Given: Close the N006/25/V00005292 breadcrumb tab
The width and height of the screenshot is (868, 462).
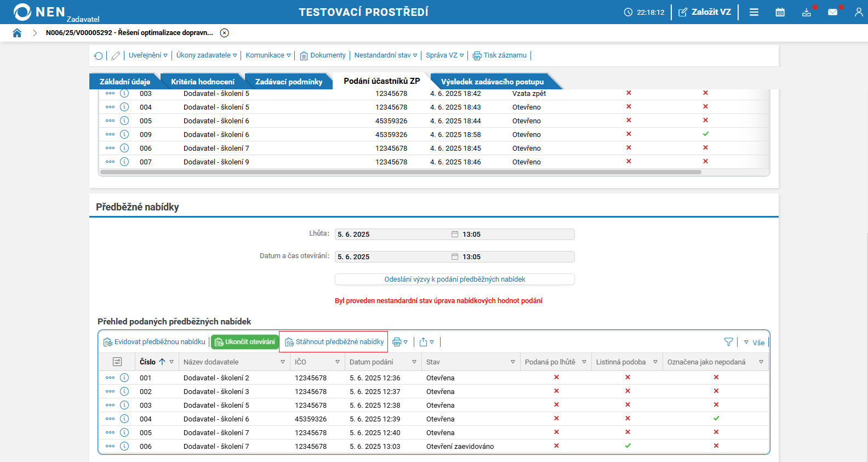Looking at the screenshot, I should (224, 33).
